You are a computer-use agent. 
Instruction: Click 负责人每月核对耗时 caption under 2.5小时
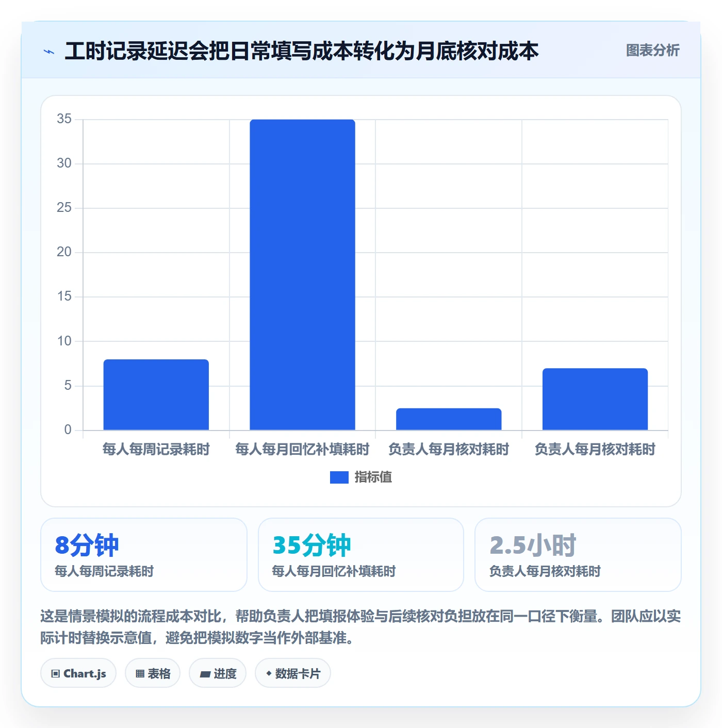click(545, 571)
